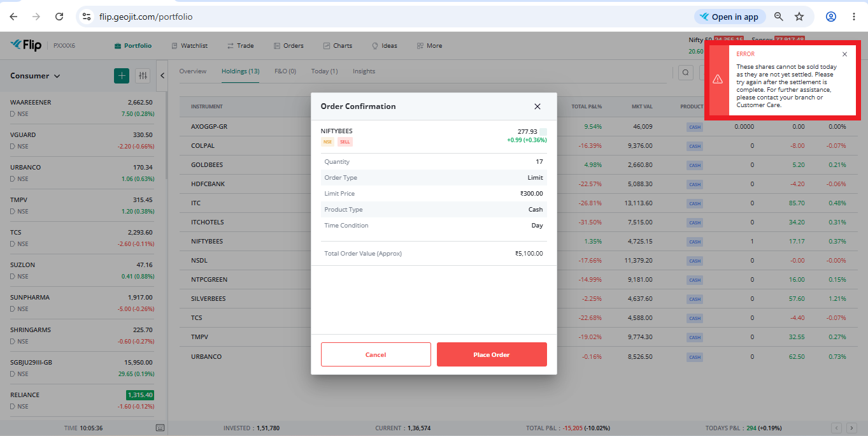This screenshot has height=436, width=868.
Task: Open the Portfolio menu
Action: click(133, 46)
